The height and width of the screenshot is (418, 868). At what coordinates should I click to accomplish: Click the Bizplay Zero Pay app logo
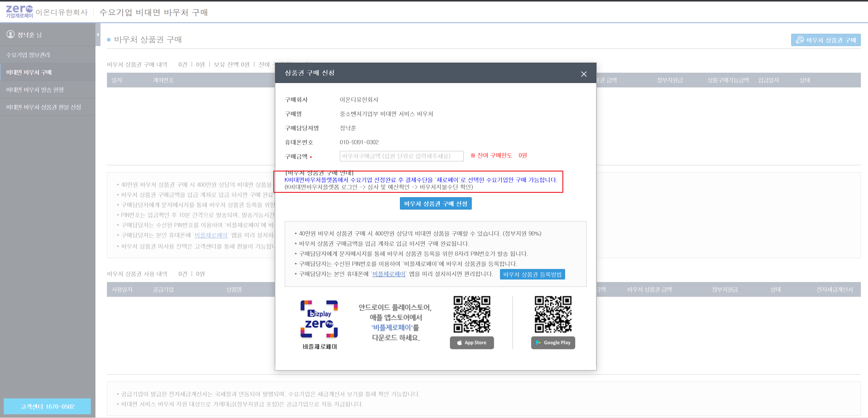pyautogui.click(x=319, y=319)
